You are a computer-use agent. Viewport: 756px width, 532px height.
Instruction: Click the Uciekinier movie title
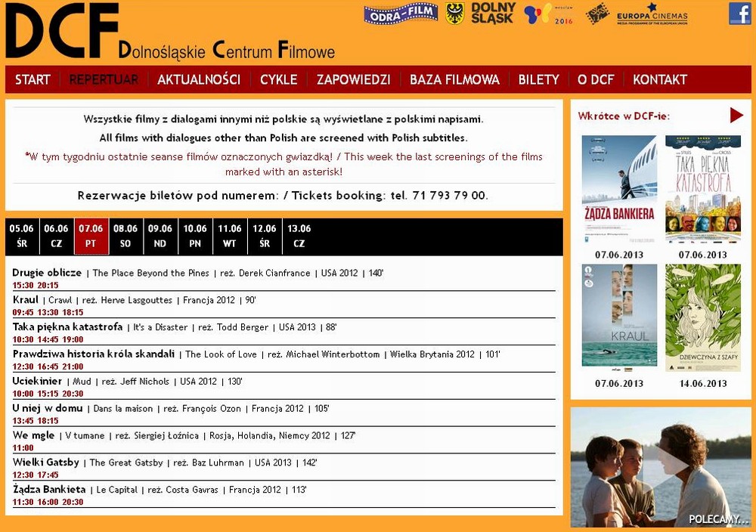[37, 382]
